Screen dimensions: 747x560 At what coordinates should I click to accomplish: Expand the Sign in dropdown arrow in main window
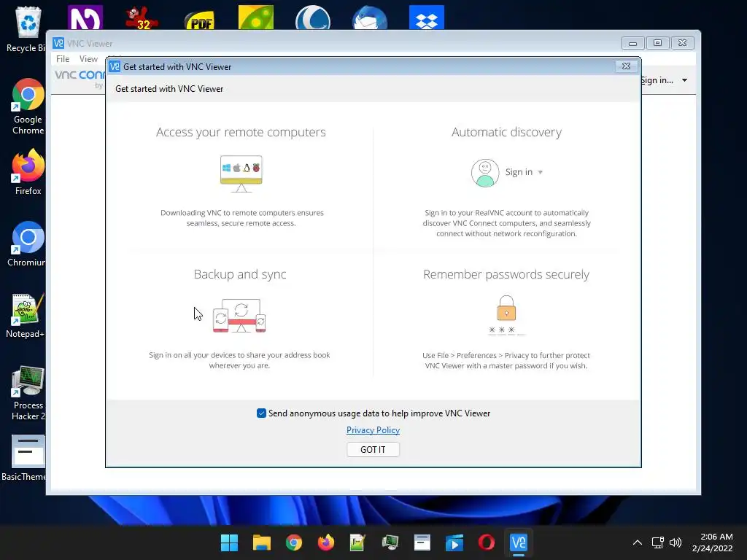pyautogui.click(x=684, y=80)
